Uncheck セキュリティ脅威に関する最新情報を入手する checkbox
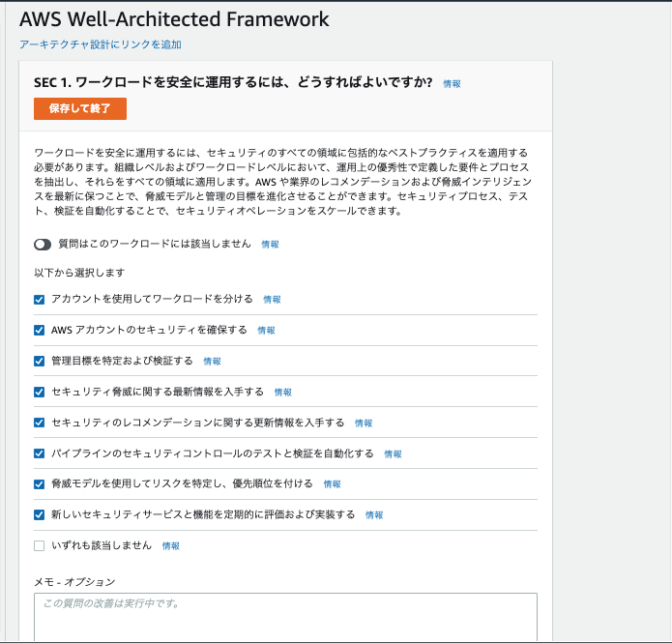This screenshot has height=643, width=672. (39, 392)
